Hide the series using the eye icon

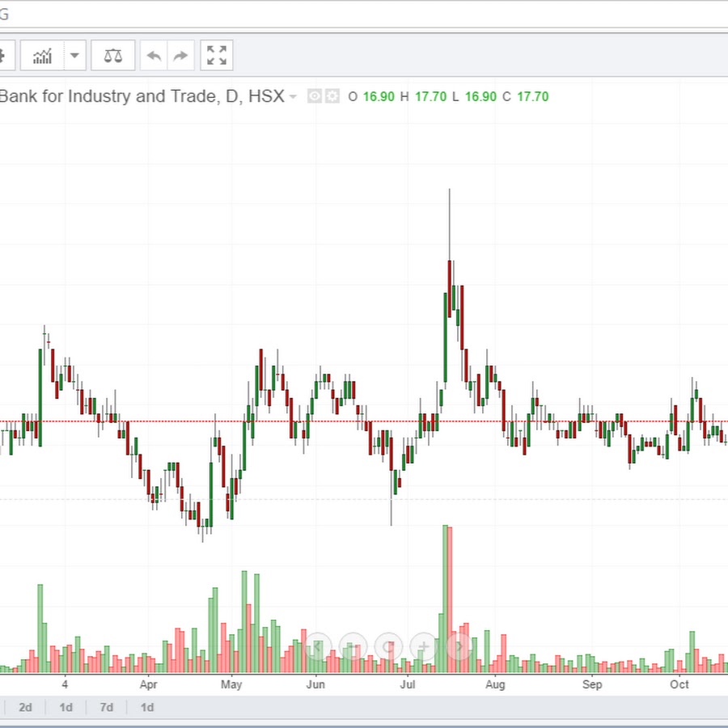click(315, 97)
